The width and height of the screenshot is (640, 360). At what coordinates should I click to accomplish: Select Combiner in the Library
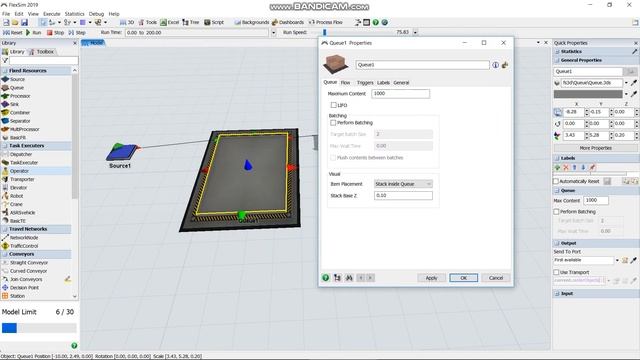[x=16, y=113]
